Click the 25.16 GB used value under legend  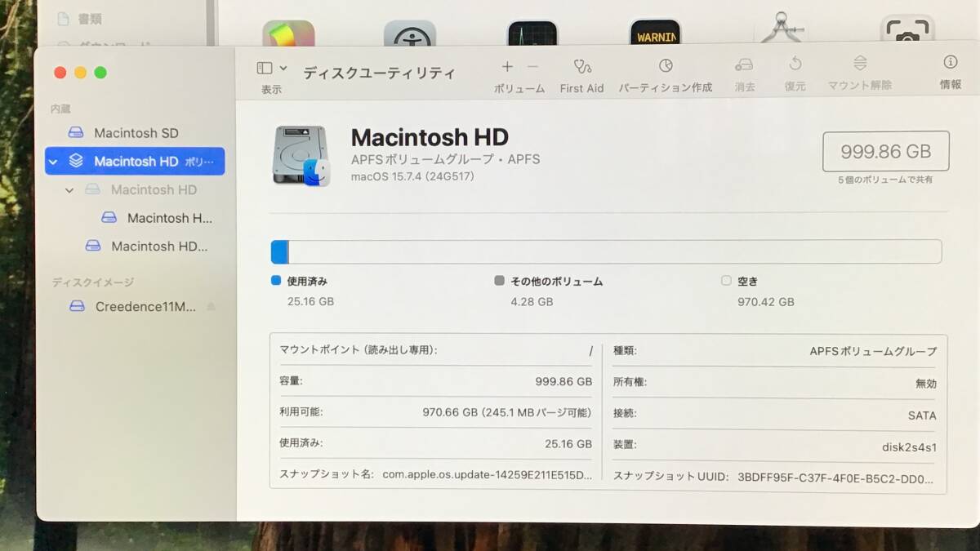[x=310, y=301]
